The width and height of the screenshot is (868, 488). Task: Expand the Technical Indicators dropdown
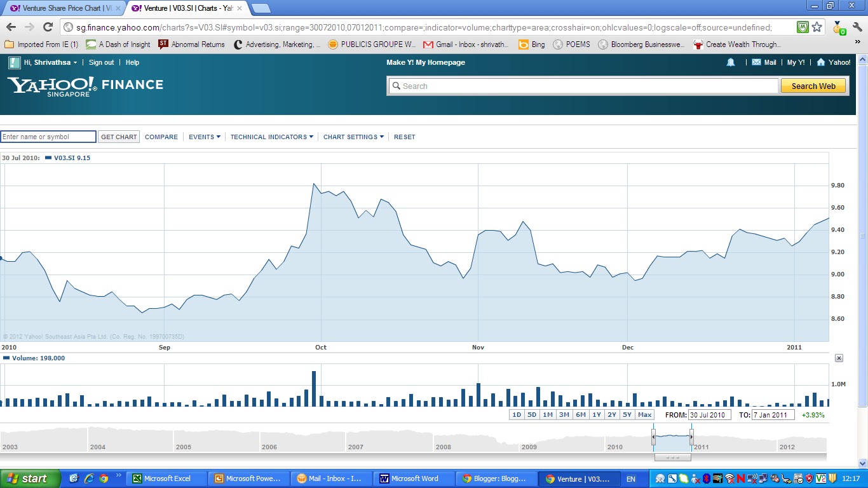(271, 137)
